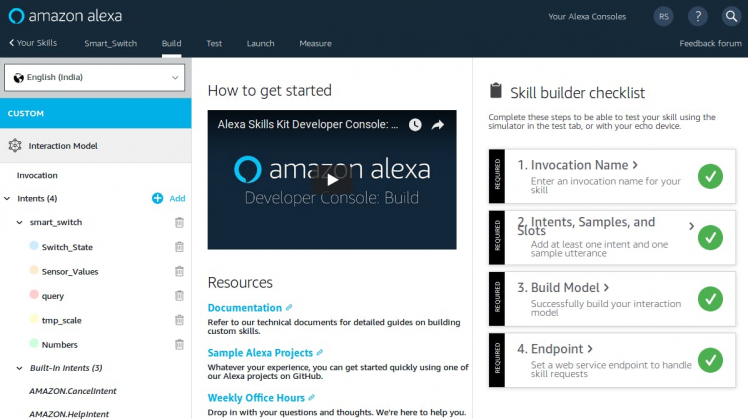Click chevron next to Invocation Name
The height and width of the screenshot is (419, 748).
click(635, 165)
